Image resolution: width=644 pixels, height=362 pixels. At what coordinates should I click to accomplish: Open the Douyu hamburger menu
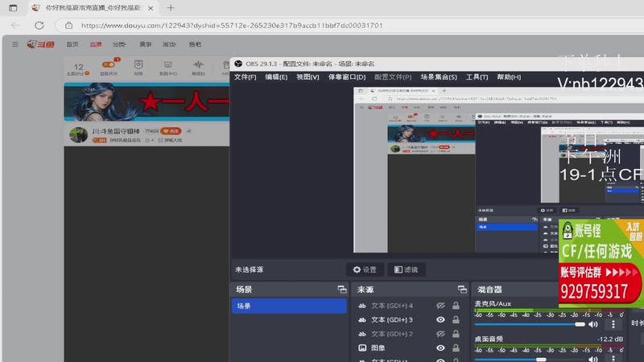[x=15, y=44]
